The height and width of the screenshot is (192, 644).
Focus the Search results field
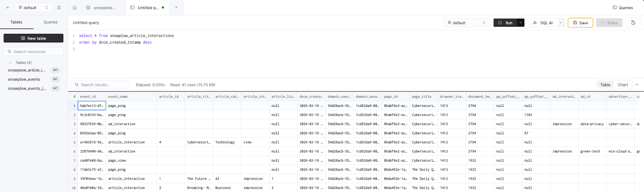point(101,85)
